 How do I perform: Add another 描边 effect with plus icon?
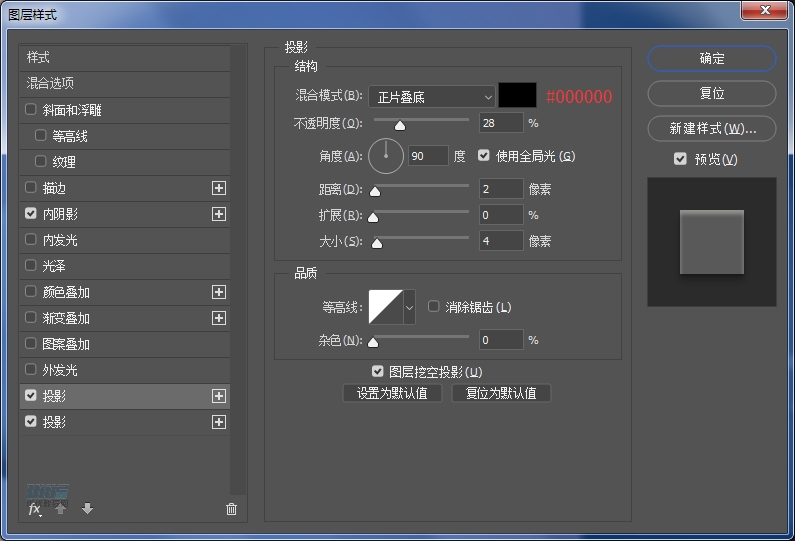(219, 188)
